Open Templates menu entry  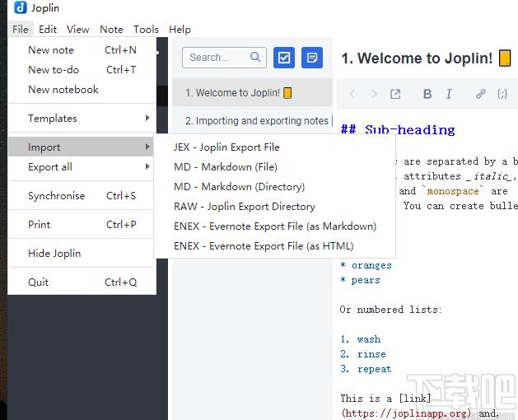coord(82,119)
